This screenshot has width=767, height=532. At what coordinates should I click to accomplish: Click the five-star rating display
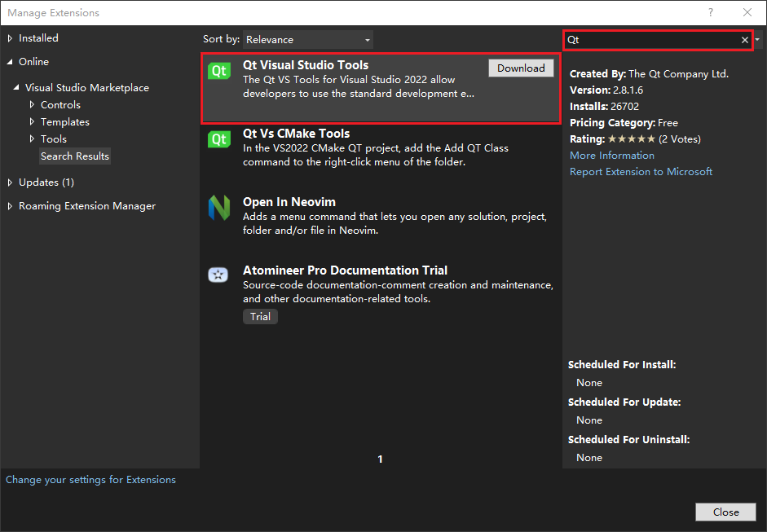tap(632, 138)
